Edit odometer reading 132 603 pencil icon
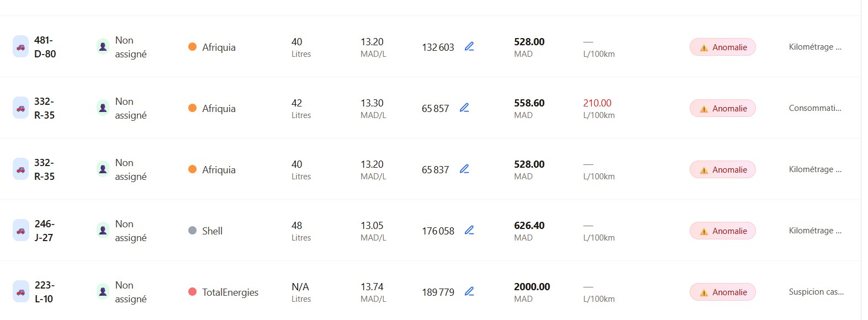 [469, 47]
